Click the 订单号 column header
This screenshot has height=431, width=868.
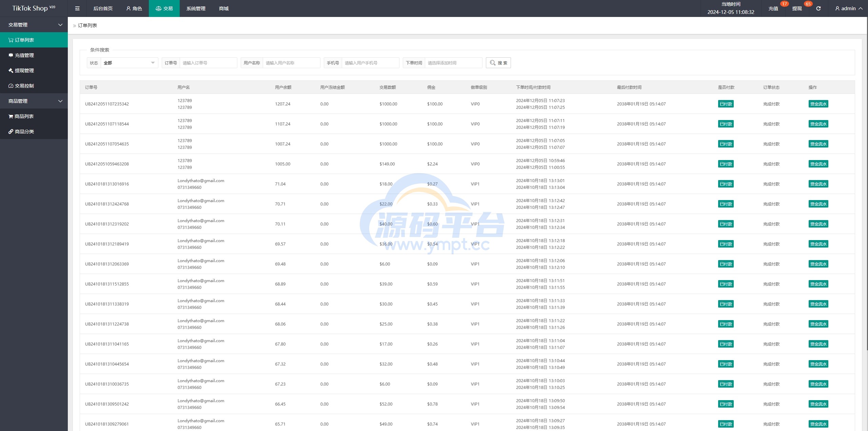pyautogui.click(x=91, y=87)
